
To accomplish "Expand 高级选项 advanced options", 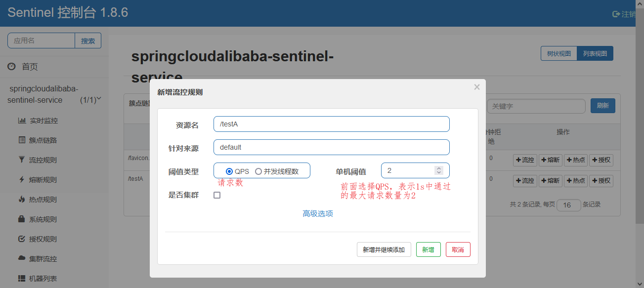I will pyautogui.click(x=318, y=213).
